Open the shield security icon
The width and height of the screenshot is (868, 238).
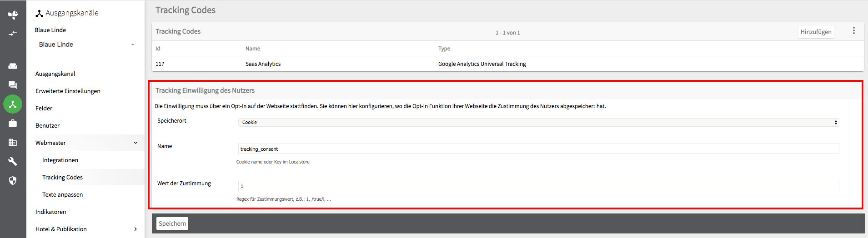pos(13,180)
